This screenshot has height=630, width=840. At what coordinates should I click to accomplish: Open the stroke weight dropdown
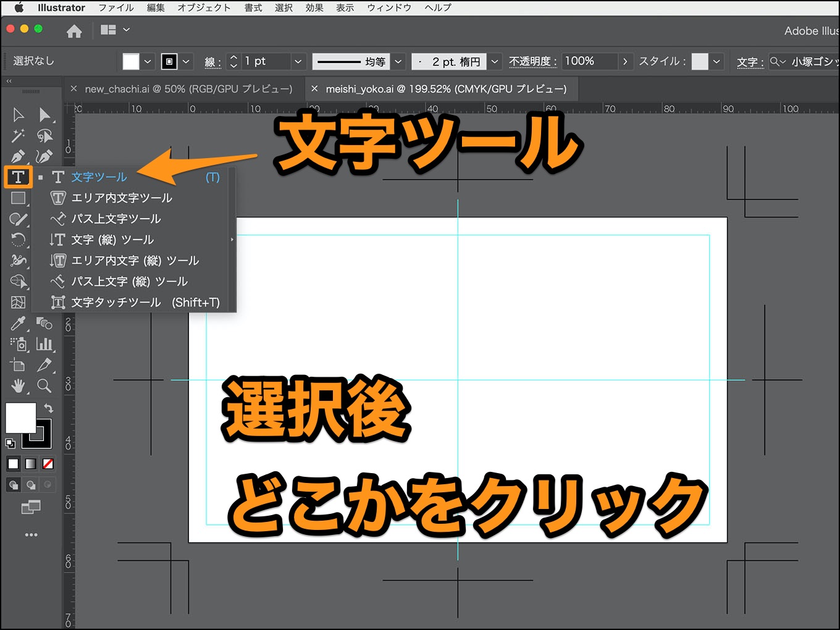[298, 62]
